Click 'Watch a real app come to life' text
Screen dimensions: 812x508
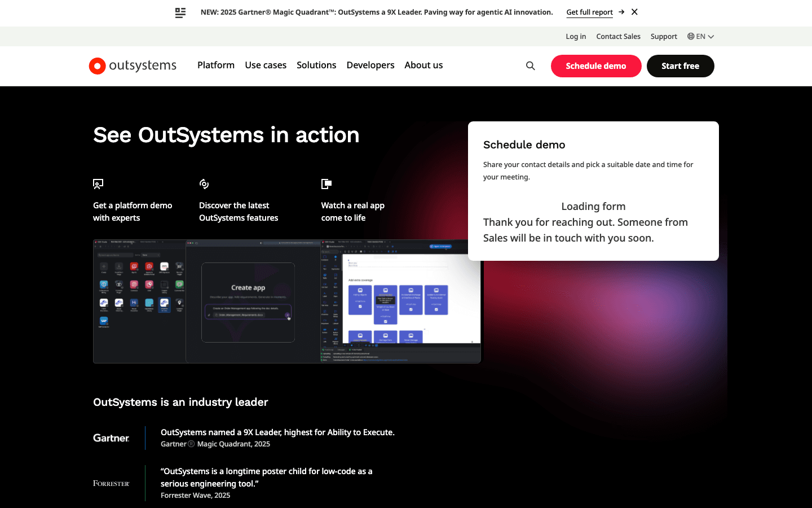(x=353, y=212)
